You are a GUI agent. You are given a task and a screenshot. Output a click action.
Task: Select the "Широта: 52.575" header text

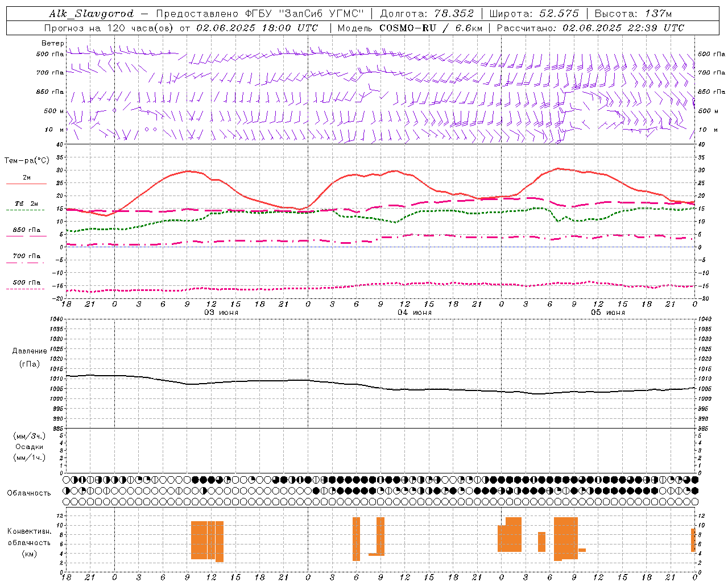click(534, 14)
